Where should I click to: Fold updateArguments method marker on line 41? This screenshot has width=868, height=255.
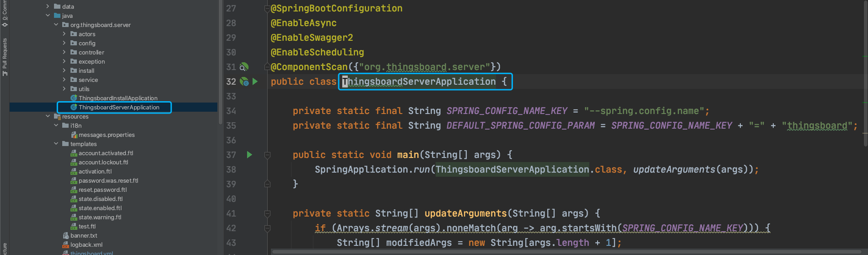[267, 213]
